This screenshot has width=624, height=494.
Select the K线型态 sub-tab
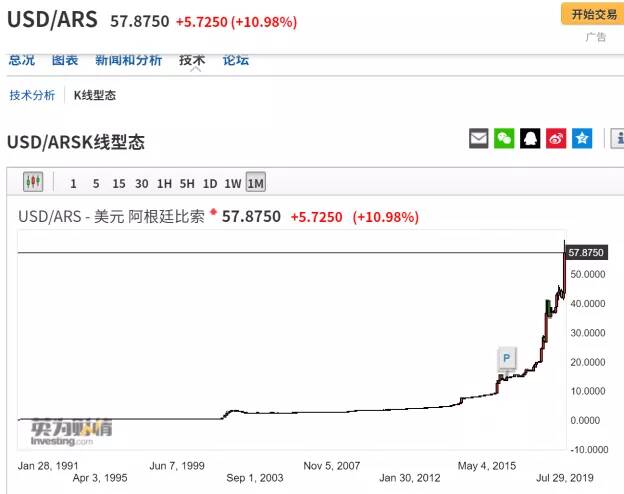click(95, 95)
